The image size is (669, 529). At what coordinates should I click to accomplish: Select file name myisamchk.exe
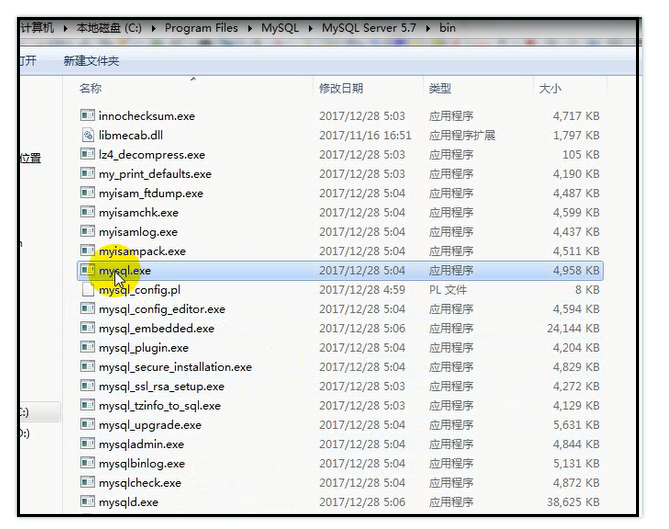coord(139,212)
